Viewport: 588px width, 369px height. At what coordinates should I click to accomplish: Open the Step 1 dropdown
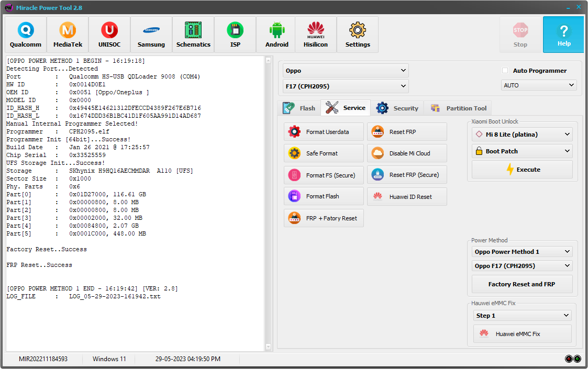522,316
